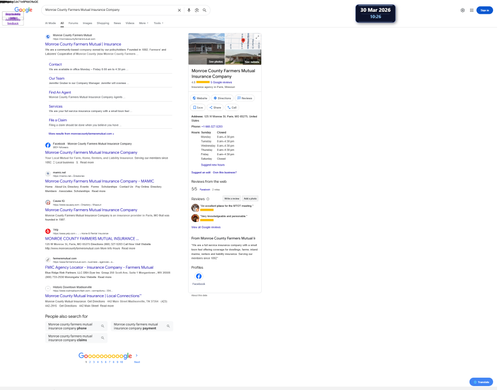
Task: Switch to the Images tab
Action: coord(87,23)
